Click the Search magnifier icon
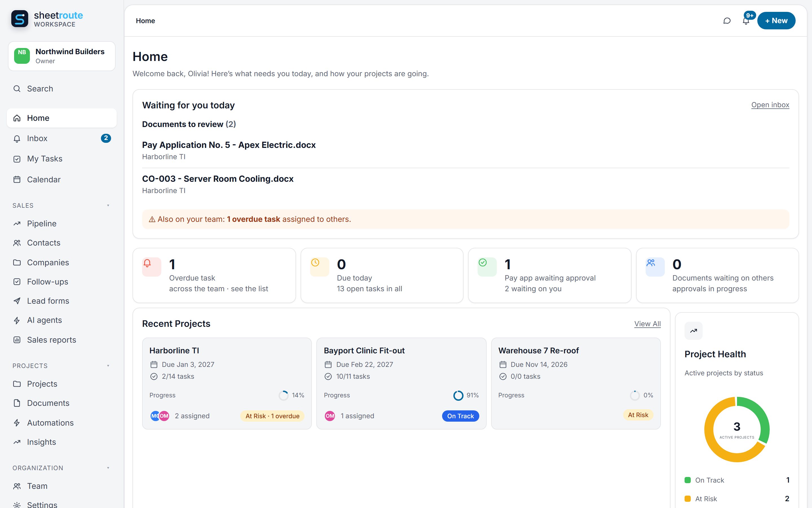Image resolution: width=812 pixels, height=508 pixels. (x=17, y=89)
